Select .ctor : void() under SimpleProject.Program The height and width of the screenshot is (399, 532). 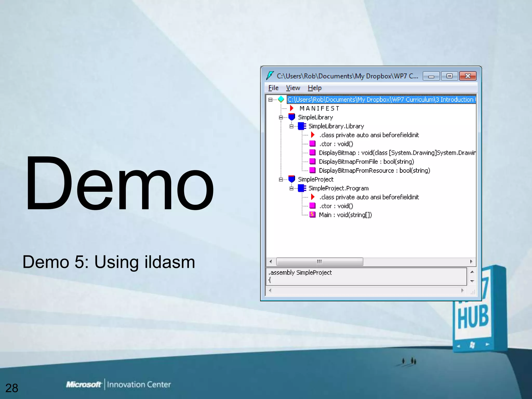[x=336, y=206]
